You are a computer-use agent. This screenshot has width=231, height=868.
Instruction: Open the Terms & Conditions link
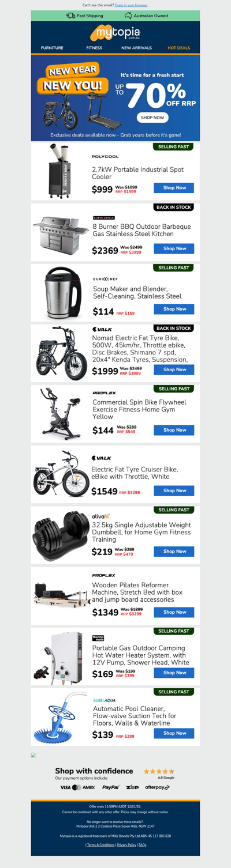pyautogui.click(x=100, y=845)
